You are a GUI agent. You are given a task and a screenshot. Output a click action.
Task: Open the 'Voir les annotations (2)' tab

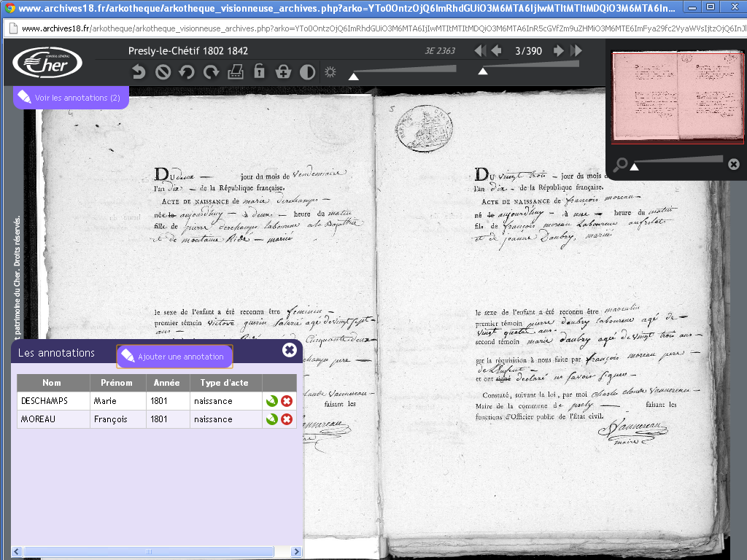[x=71, y=97]
